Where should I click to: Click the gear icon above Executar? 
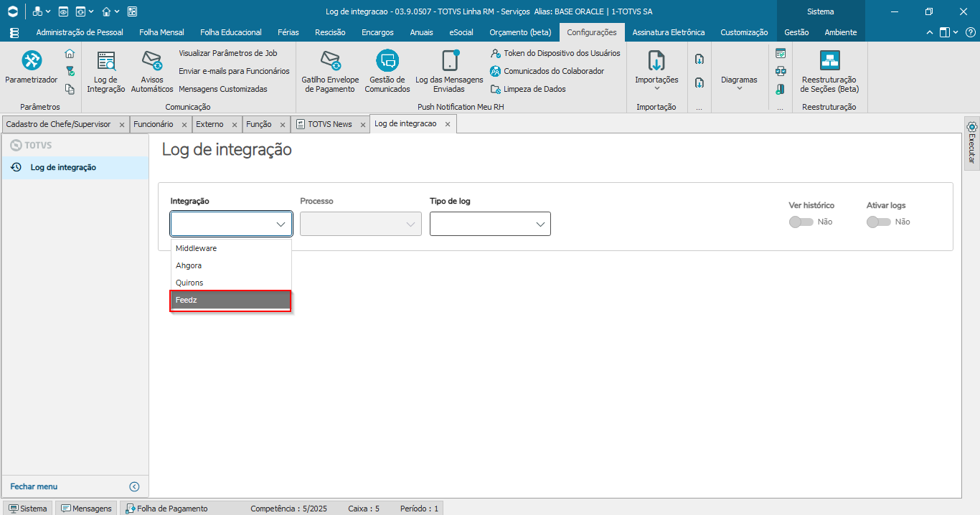[x=972, y=126]
